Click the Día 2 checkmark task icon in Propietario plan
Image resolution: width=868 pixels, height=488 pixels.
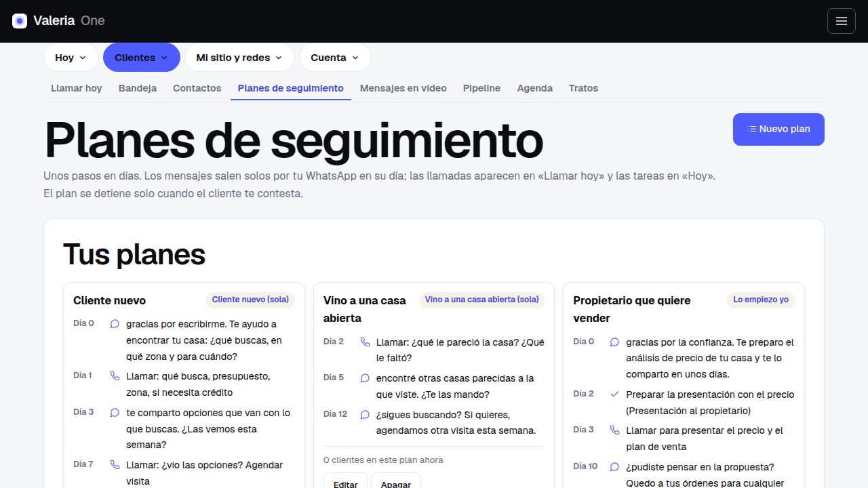[x=614, y=394]
